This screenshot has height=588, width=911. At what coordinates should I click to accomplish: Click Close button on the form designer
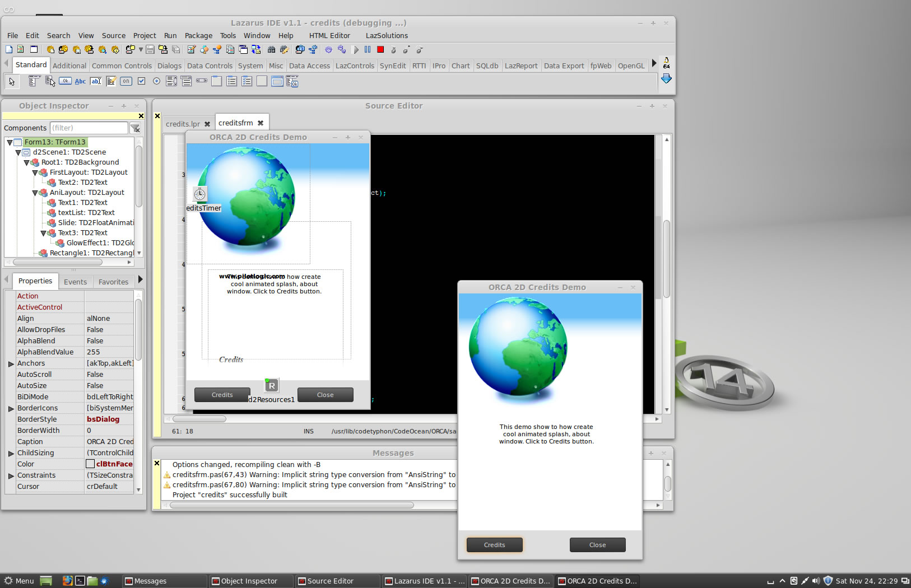(325, 395)
